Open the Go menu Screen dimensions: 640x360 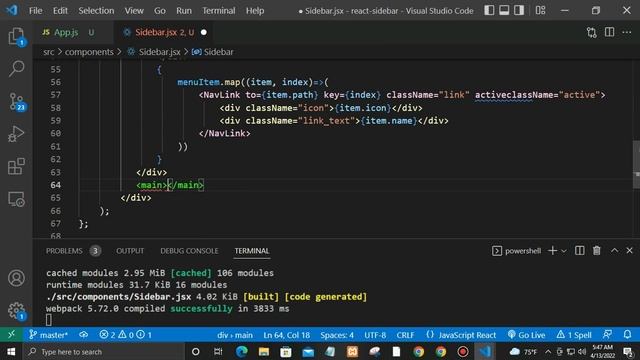tap(160, 11)
